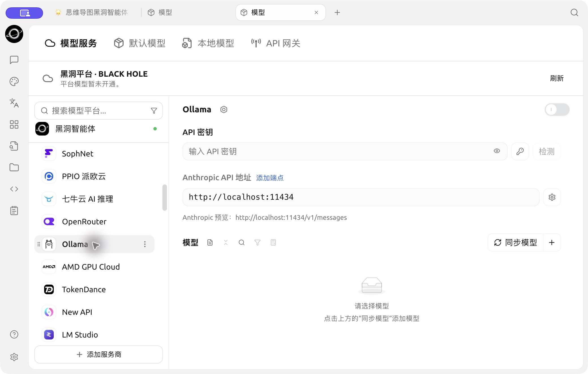The image size is (588, 374).
Task: Open the folder icon in left sidebar
Action: point(14,167)
